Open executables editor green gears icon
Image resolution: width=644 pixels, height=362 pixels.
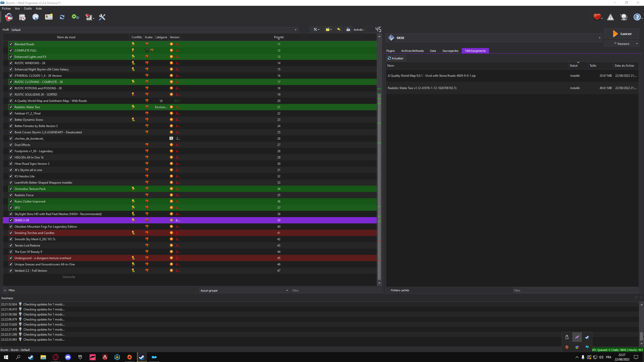75,17
